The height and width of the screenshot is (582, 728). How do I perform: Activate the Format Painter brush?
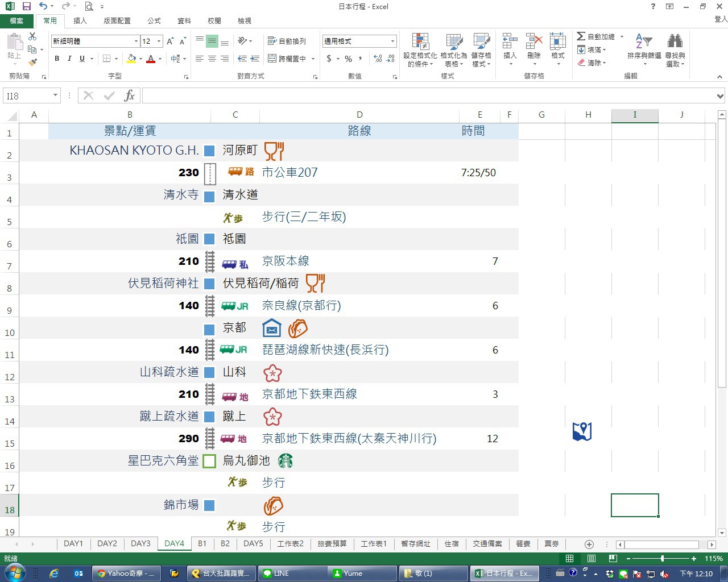(x=32, y=62)
